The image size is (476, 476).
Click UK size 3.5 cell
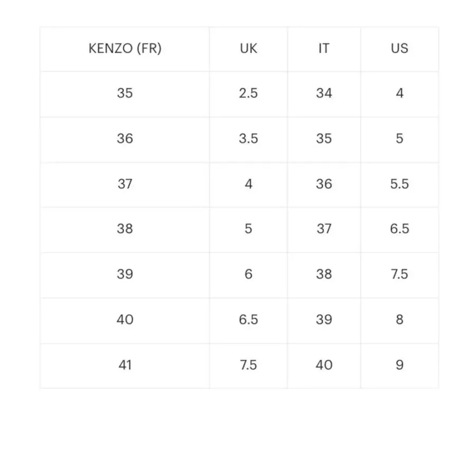[x=249, y=139]
